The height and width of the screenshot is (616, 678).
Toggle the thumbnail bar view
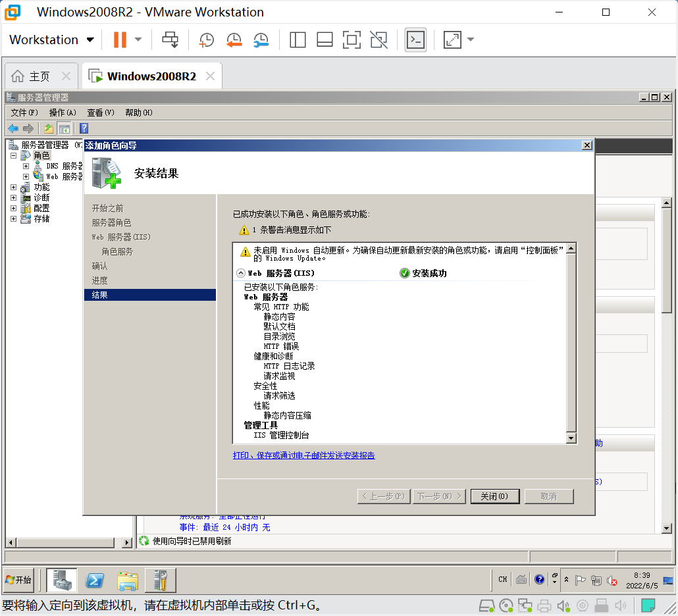325,39
